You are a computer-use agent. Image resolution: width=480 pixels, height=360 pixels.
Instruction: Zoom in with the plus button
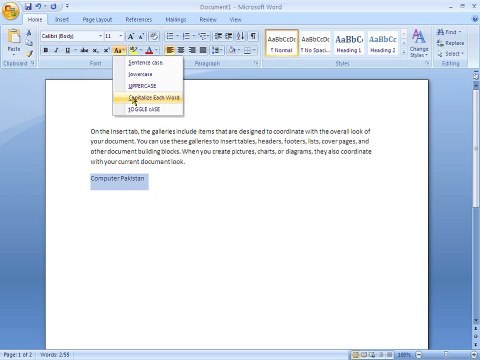(475, 355)
